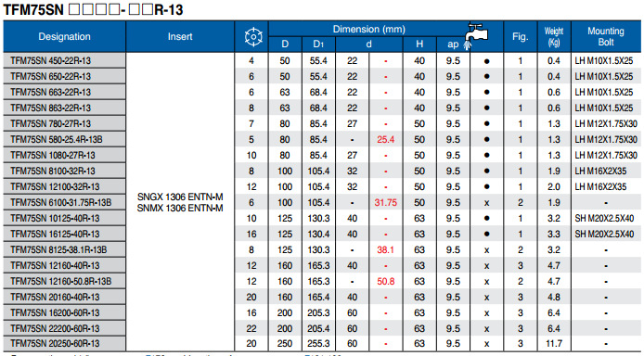The height and width of the screenshot is (356, 644).
Task: Click the Fig. column header
Action: 520,36
